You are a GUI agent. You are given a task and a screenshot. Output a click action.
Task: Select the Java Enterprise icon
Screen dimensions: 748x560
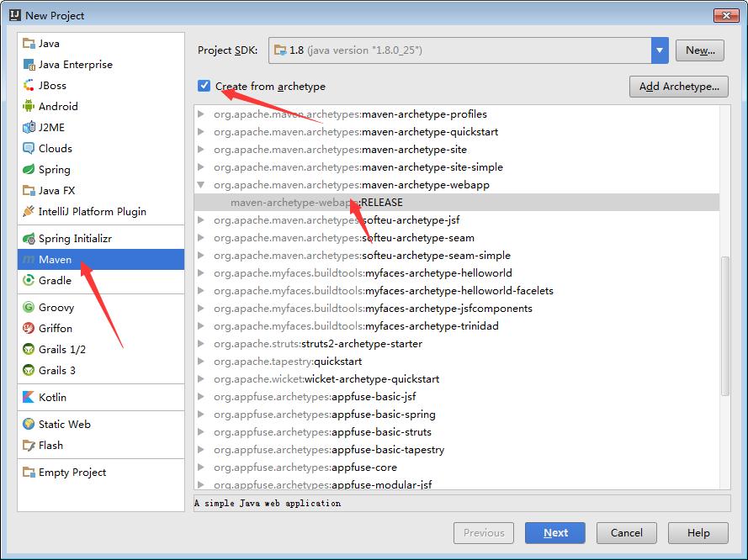click(x=29, y=65)
